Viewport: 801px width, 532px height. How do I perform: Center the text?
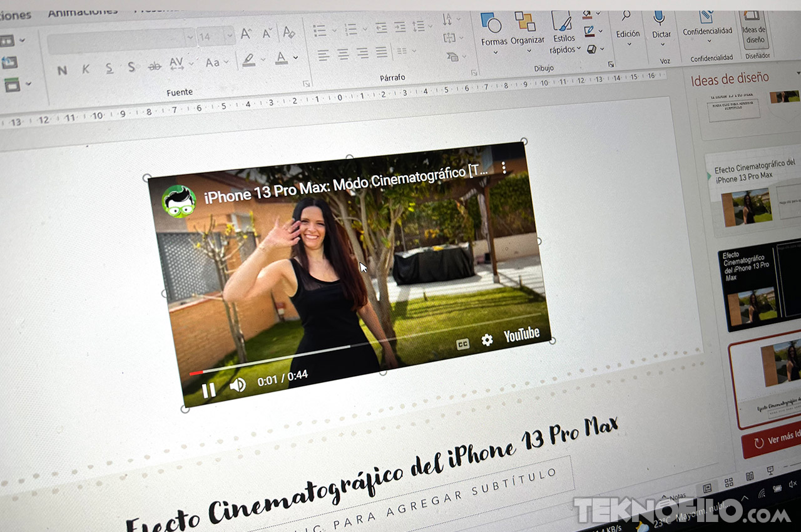(x=343, y=54)
